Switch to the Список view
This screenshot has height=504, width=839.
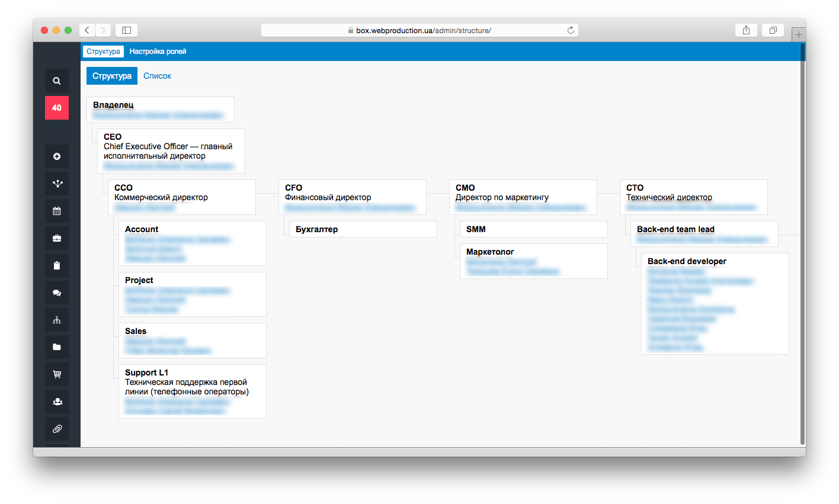pos(157,76)
